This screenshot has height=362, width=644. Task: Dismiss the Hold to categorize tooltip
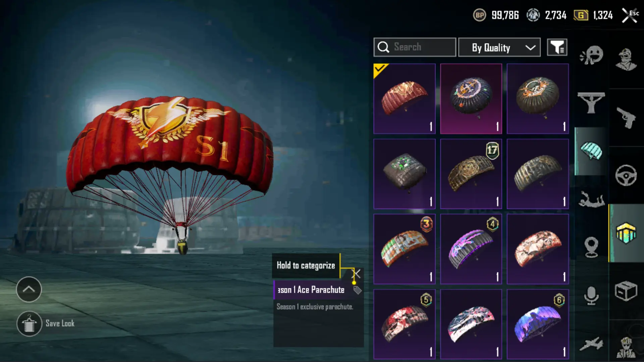357,274
